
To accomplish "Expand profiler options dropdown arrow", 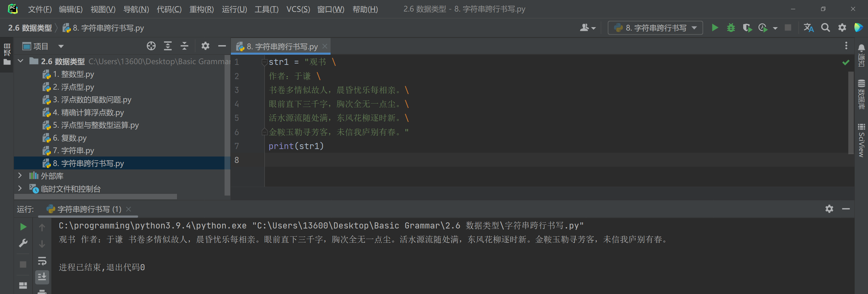I will point(775,28).
